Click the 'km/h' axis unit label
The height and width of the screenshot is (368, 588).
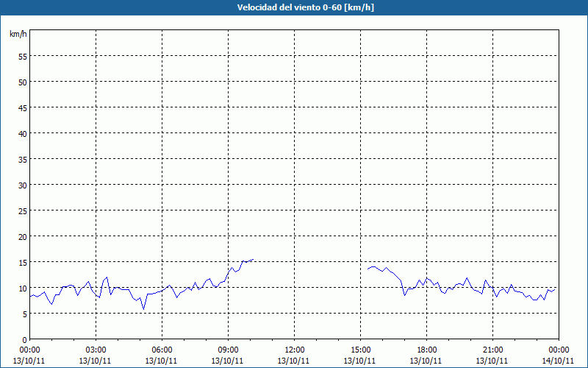[x=18, y=34]
